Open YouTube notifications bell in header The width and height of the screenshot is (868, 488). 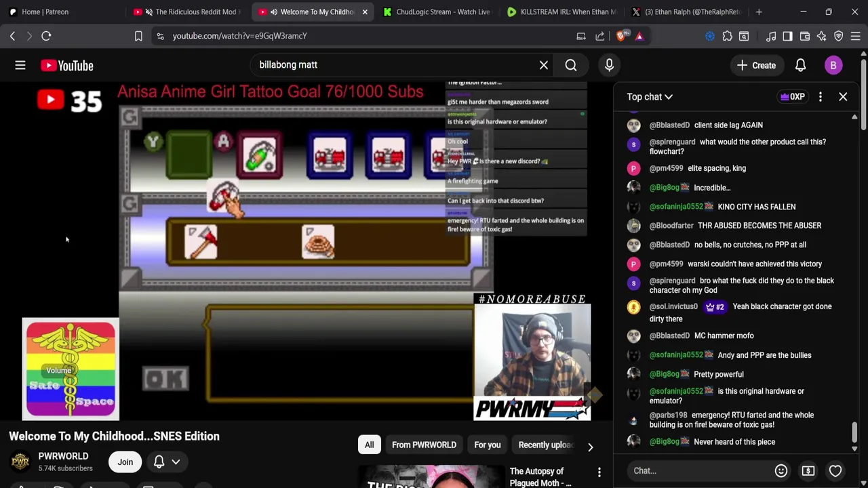[x=800, y=65]
